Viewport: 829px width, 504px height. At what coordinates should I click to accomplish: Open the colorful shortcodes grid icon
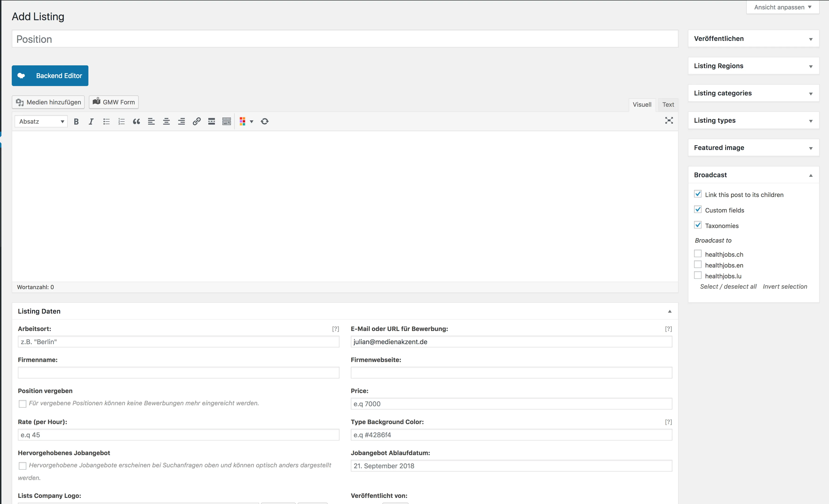pyautogui.click(x=242, y=122)
